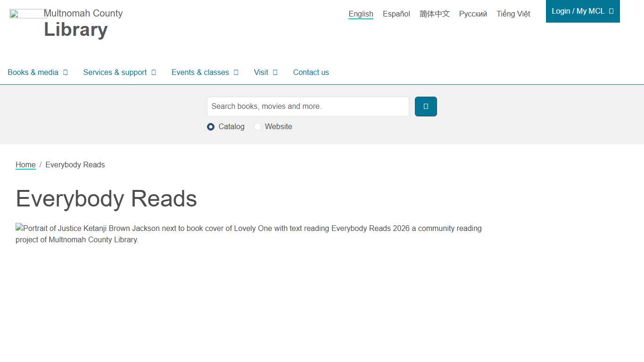Switch site language to Tiếng Việt

click(x=513, y=14)
